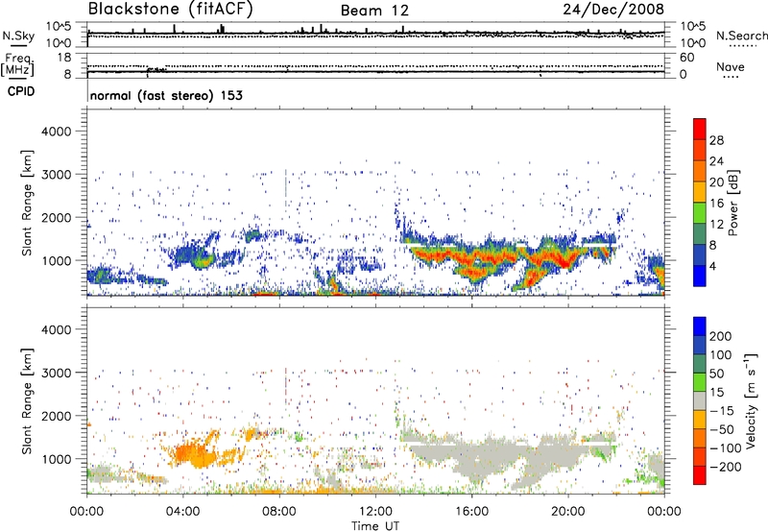The height and width of the screenshot is (532, 768).
Task: Click the 3000 tick of the velocity panel
Action: point(57,373)
